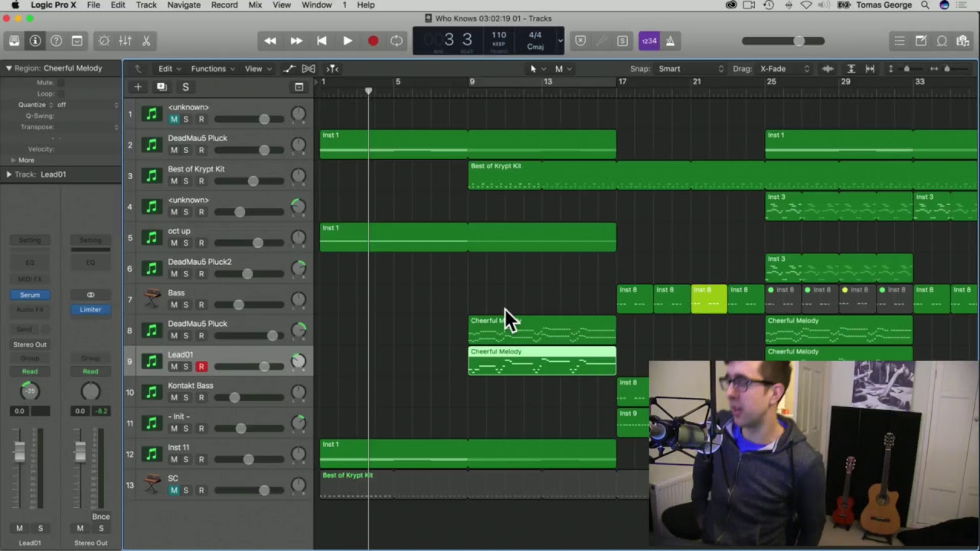Toggle global Solo S button above tracks
980x551 pixels.
pos(185,86)
